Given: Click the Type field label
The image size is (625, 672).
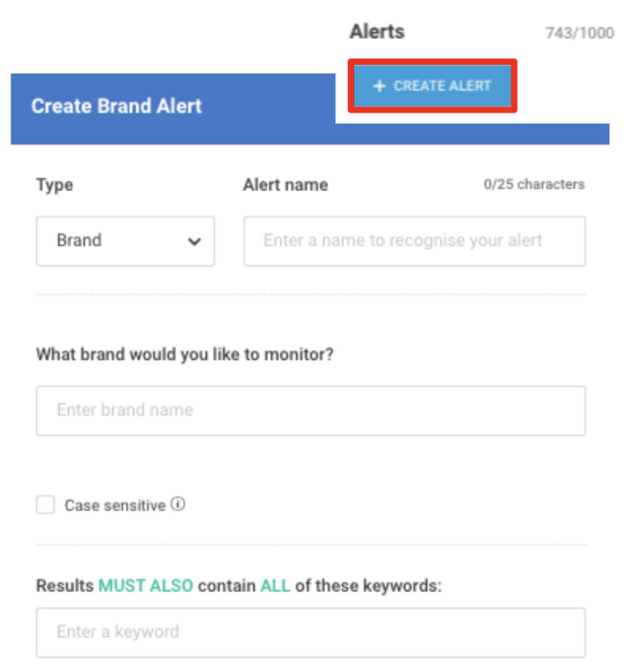Looking at the screenshot, I should [x=54, y=185].
